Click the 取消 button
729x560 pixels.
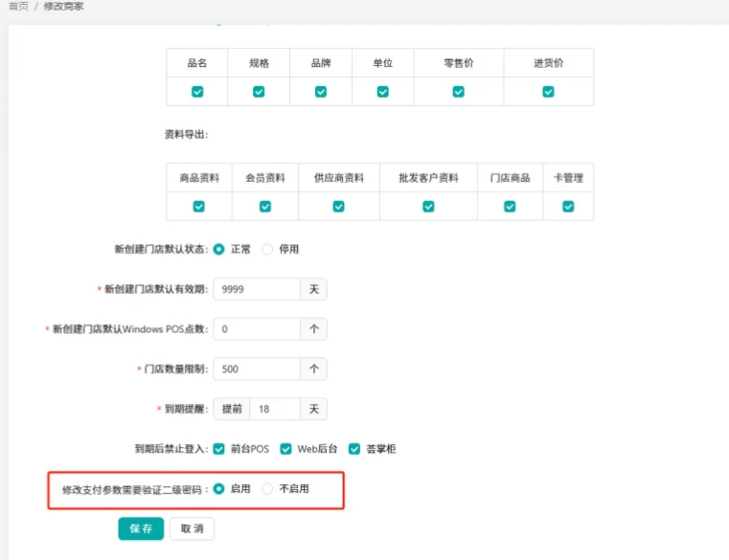coord(193,528)
